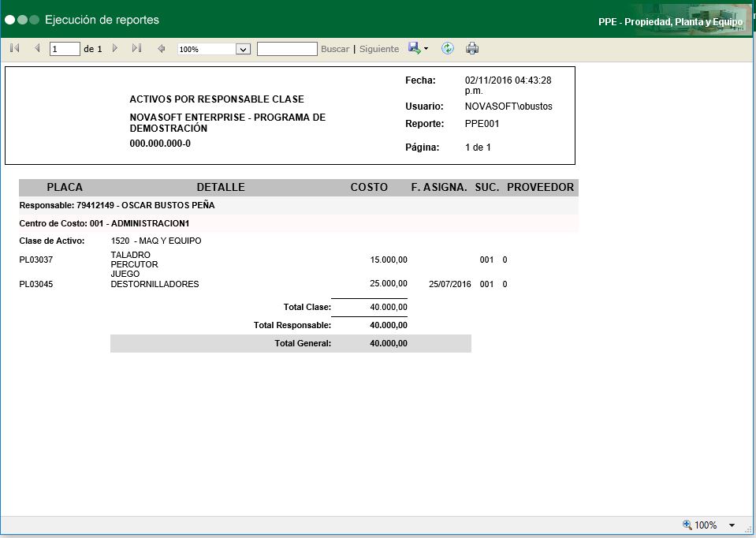Image resolution: width=756 pixels, height=538 pixels.
Task: Click the PPE - Propiedad, Planta y Equipo header
Action: 671,22
